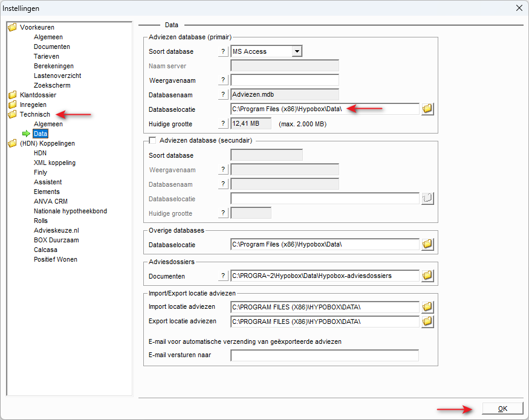The image size is (529, 420).
Task: Open help for secondary Huidige grootte
Action: [223, 213]
